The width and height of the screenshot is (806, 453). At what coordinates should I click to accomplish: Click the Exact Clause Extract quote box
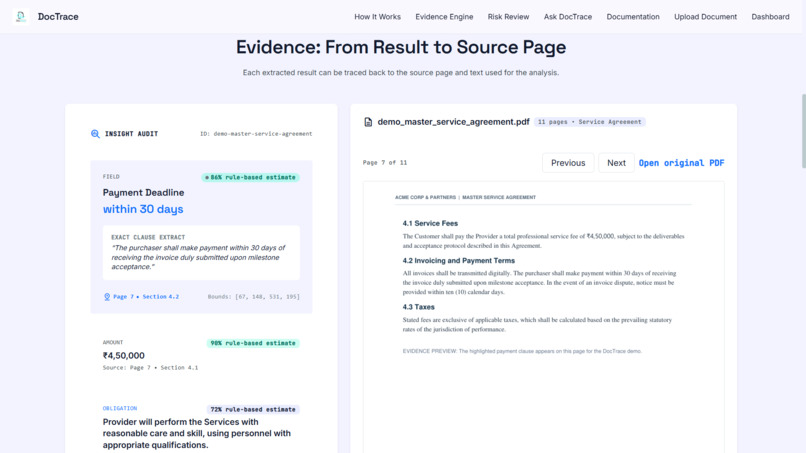202,252
